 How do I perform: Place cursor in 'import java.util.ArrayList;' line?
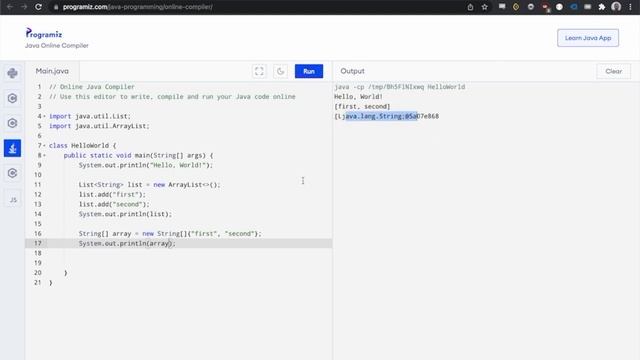point(99,126)
